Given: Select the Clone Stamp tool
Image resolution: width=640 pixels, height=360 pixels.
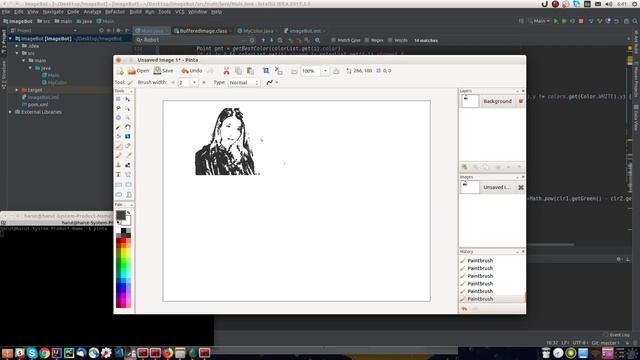Looking at the screenshot, I should tap(118, 165).
